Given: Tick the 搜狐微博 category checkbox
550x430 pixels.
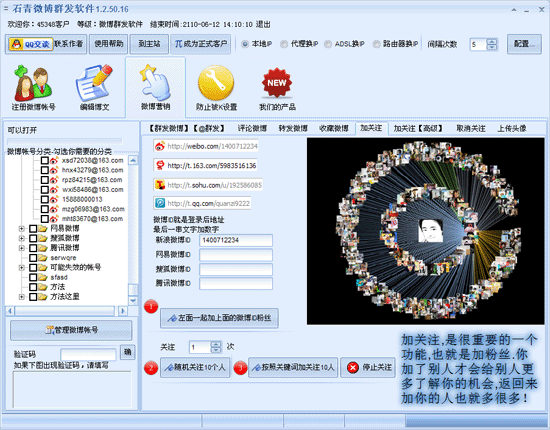Looking at the screenshot, I should 33,238.
